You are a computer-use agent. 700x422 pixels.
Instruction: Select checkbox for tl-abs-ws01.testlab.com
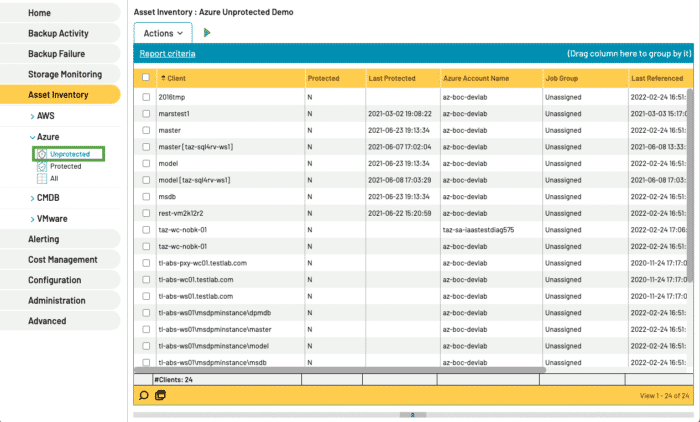click(146, 296)
